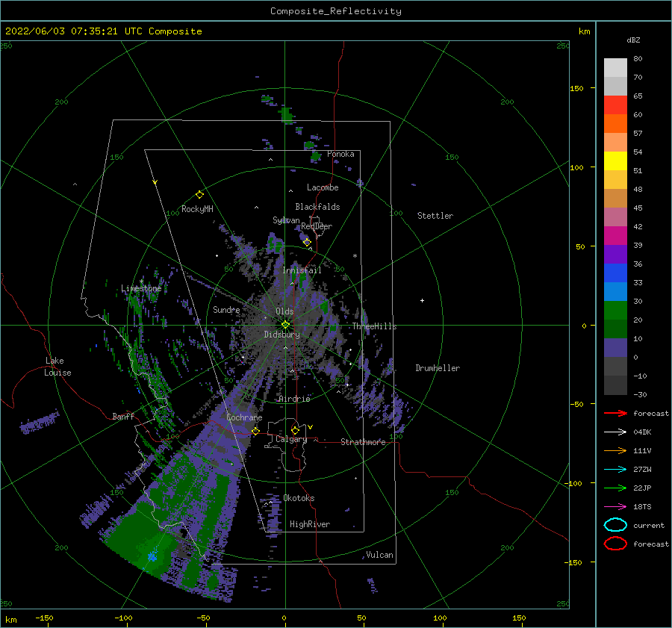Click the yellow diamond marker near RockyMH
Screen dimensions: 672x628
point(199,195)
